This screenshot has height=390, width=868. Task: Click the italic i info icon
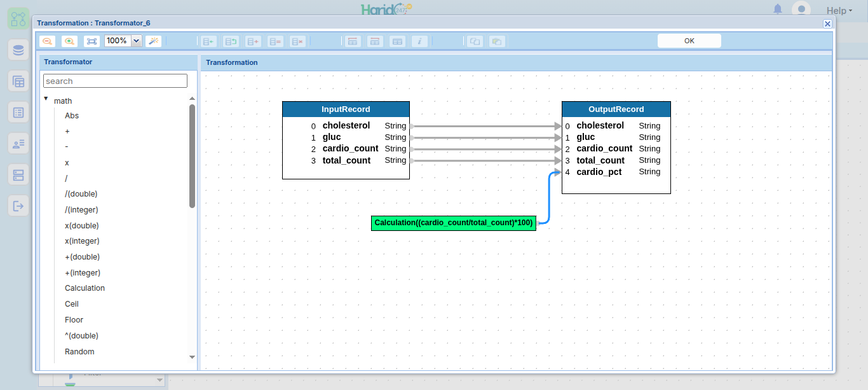tap(419, 41)
